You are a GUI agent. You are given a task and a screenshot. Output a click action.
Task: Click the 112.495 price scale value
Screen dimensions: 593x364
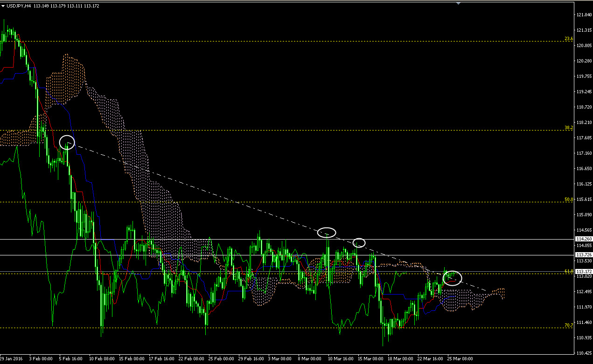tap(584, 292)
